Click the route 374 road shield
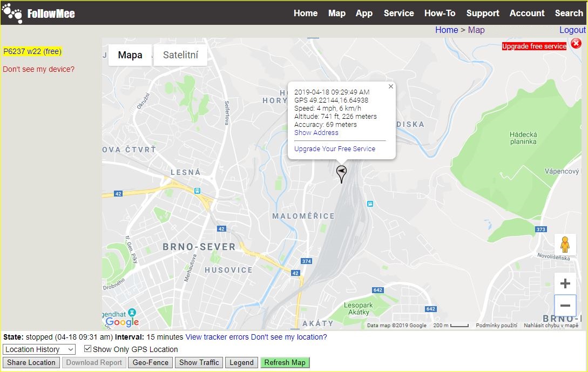The width and height of the screenshot is (588, 372). [x=306, y=261]
